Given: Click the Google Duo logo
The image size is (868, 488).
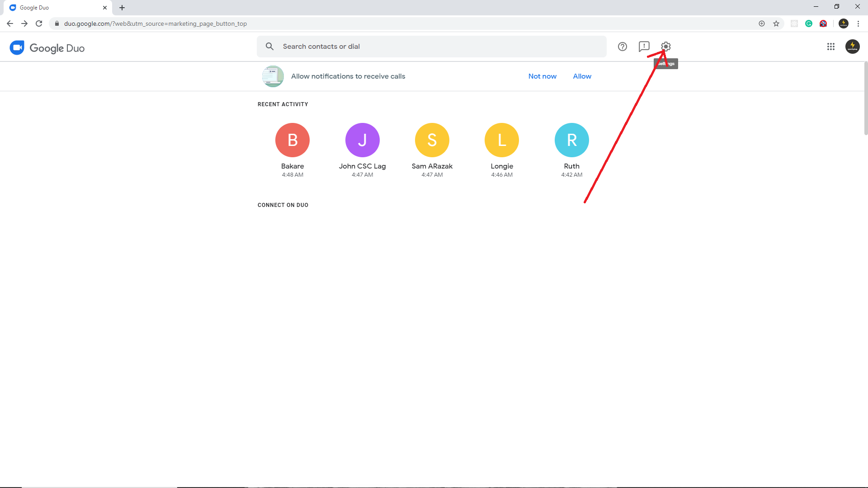Looking at the screenshot, I should click(47, 48).
